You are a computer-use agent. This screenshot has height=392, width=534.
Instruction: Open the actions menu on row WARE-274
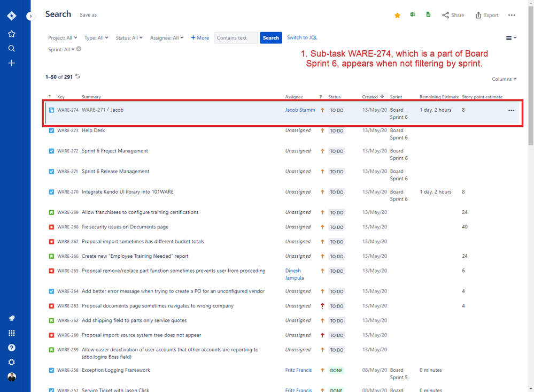coord(511,110)
